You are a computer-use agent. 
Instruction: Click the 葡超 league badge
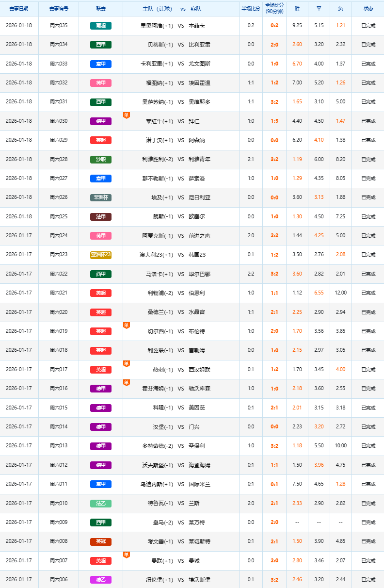101,25
